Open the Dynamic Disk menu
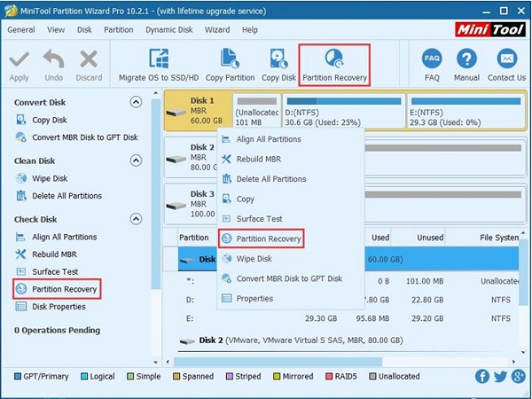 tap(169, 30)
